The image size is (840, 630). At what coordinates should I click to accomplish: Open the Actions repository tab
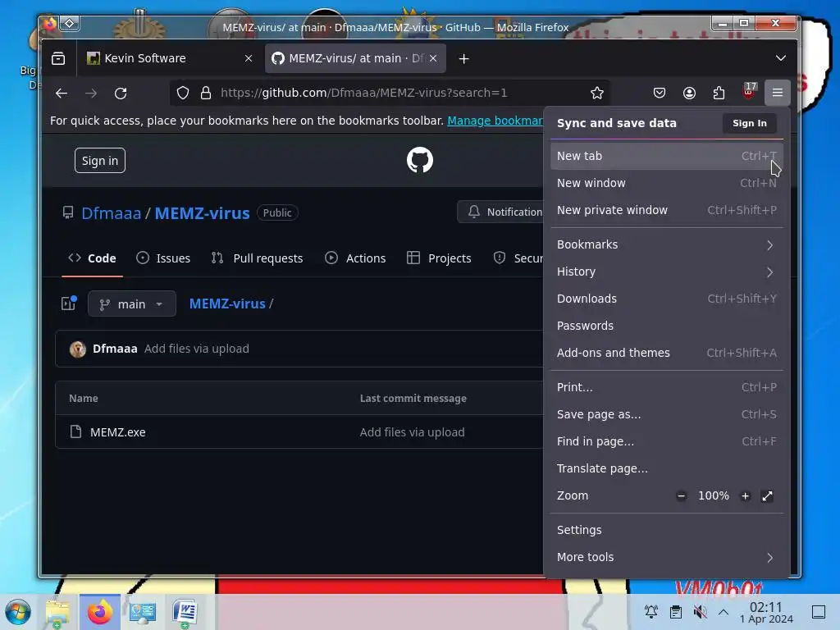[x=355, y=258]
